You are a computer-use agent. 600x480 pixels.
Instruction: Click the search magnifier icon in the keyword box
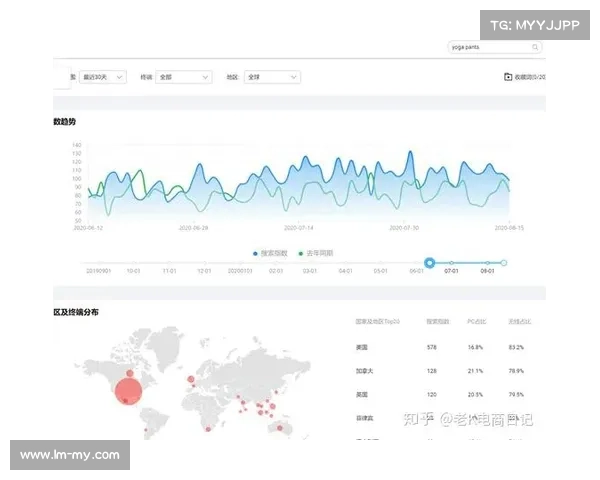(x=535, y=47)
